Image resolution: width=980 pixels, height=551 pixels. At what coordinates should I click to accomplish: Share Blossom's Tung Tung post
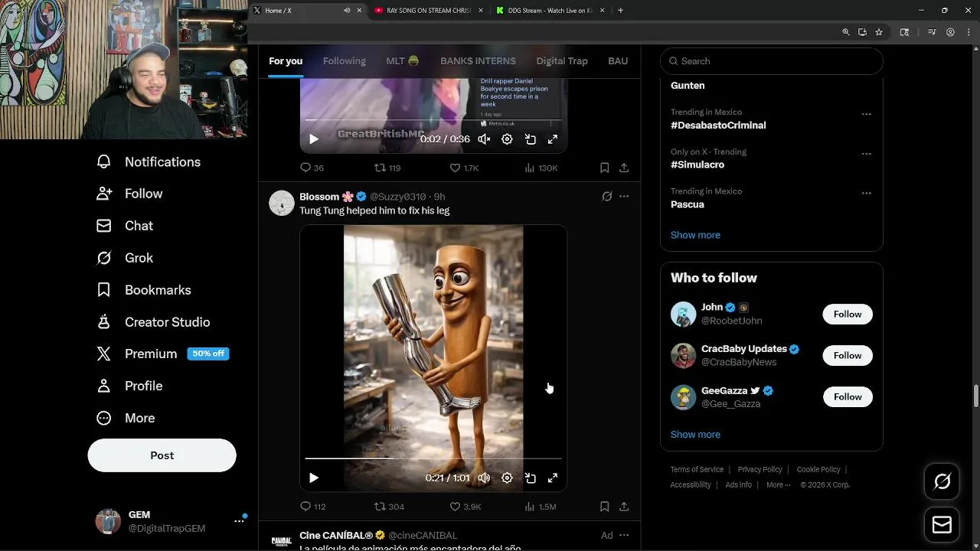coord(624,507)
